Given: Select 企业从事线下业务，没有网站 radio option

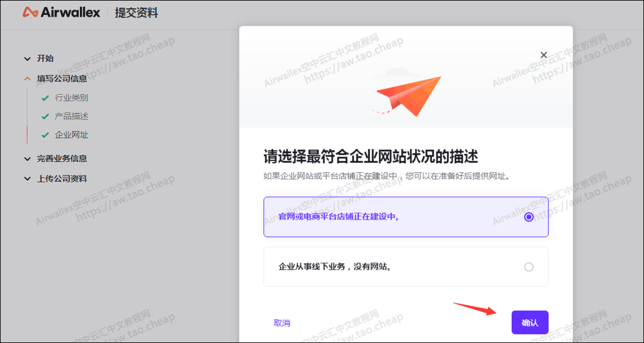Looking at the screenshot, I should click(406, 267).
